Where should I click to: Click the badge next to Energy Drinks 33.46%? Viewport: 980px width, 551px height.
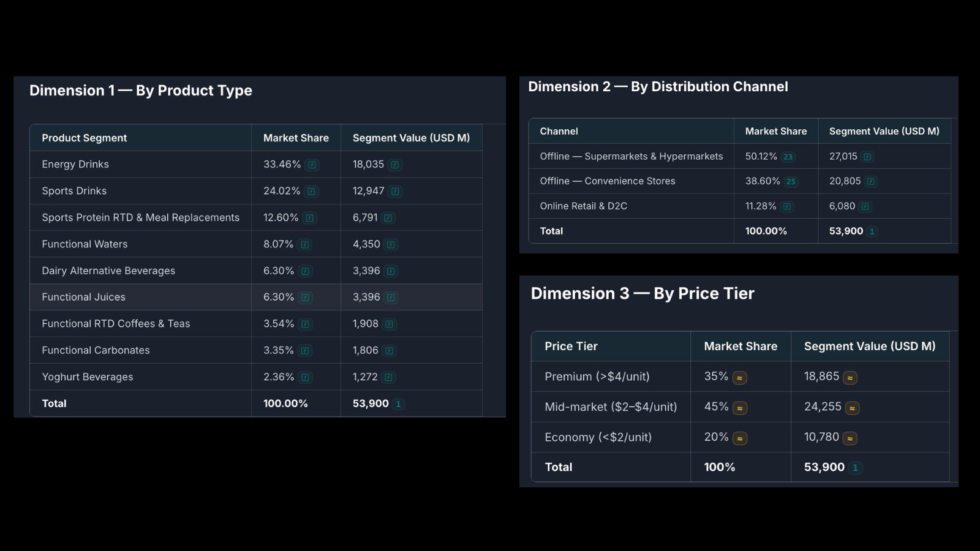click(312, 165)
